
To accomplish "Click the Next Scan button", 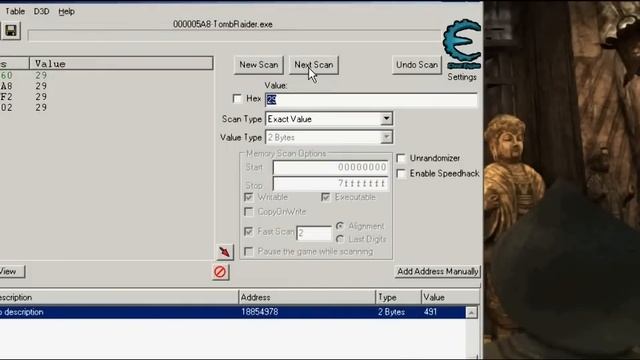I will (x=313, y=65).
